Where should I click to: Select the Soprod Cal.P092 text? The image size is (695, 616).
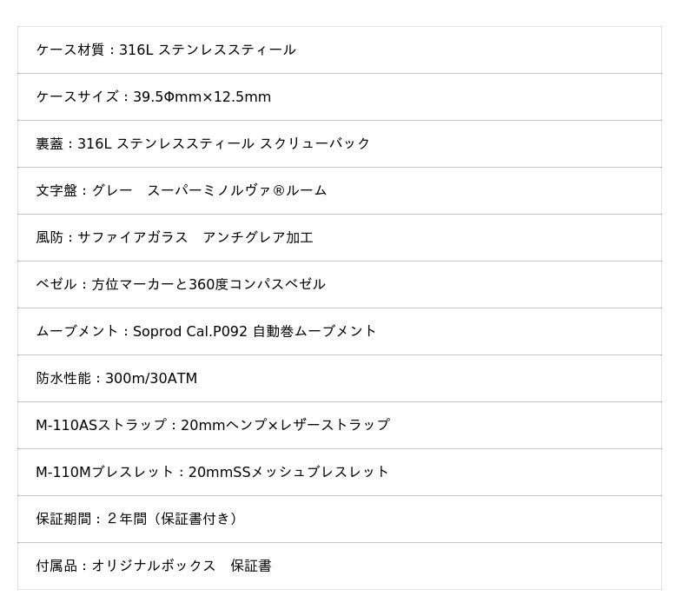[x=190, y=332]
